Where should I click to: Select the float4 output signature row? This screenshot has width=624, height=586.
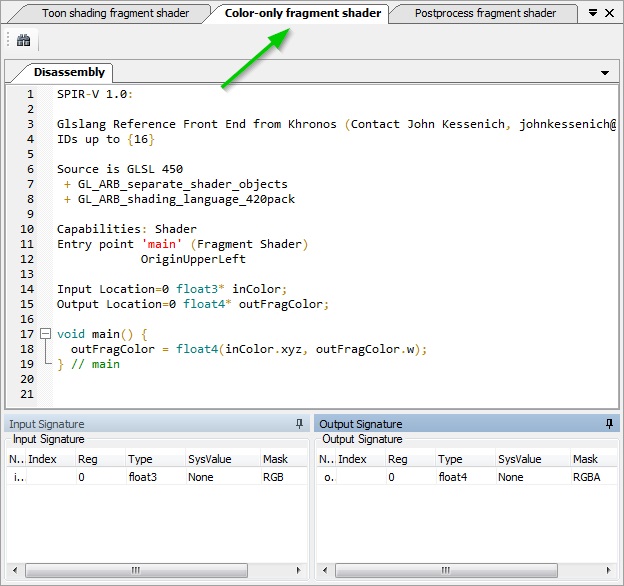tap(467, 477)
